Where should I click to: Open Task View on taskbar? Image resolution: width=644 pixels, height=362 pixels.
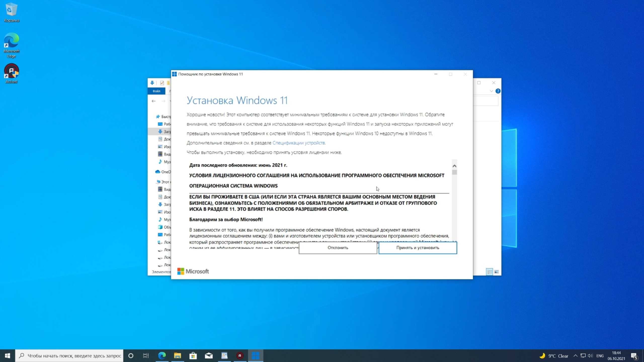tap(146, 356)
